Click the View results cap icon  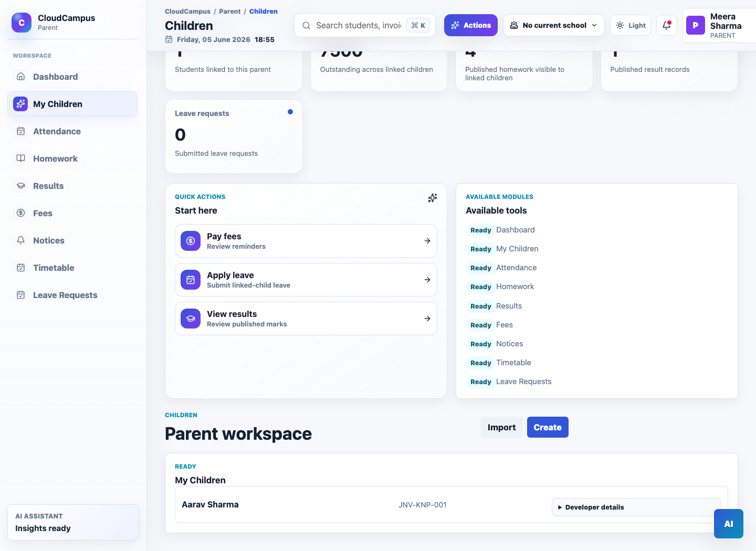point(191,319)
